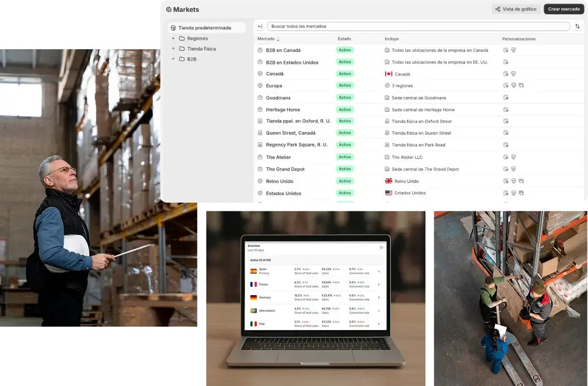Open Germany row chevron on laptop overview
This screenshot has width=588, height=386.
click(x=378, y=297)
